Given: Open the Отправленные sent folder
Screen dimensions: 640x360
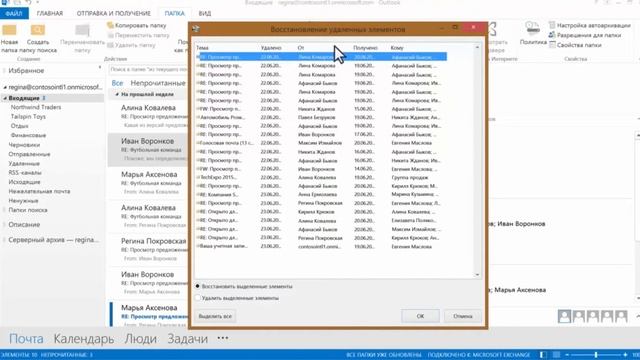Looking at the screenshot, I should tap(29, 154).
